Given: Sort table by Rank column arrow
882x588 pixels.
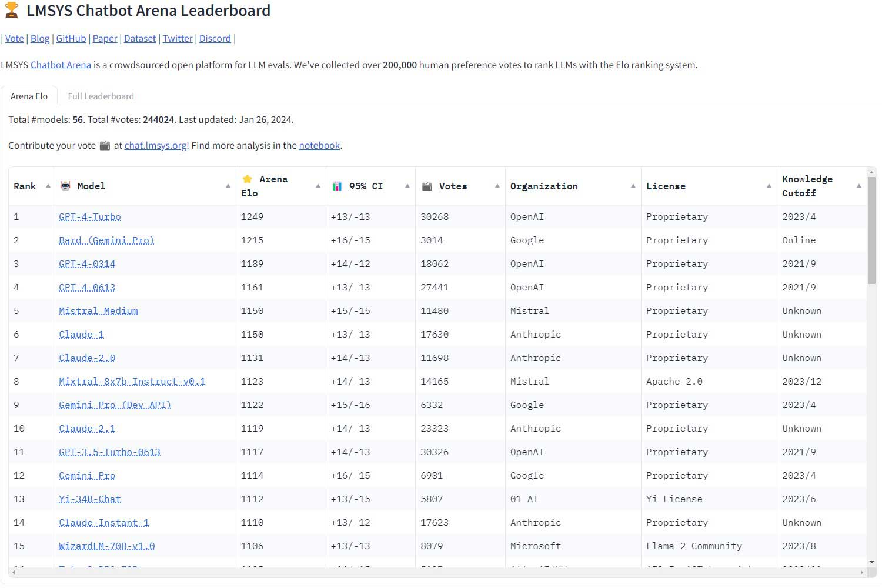Looking at the screenshot, I should 48,186.
